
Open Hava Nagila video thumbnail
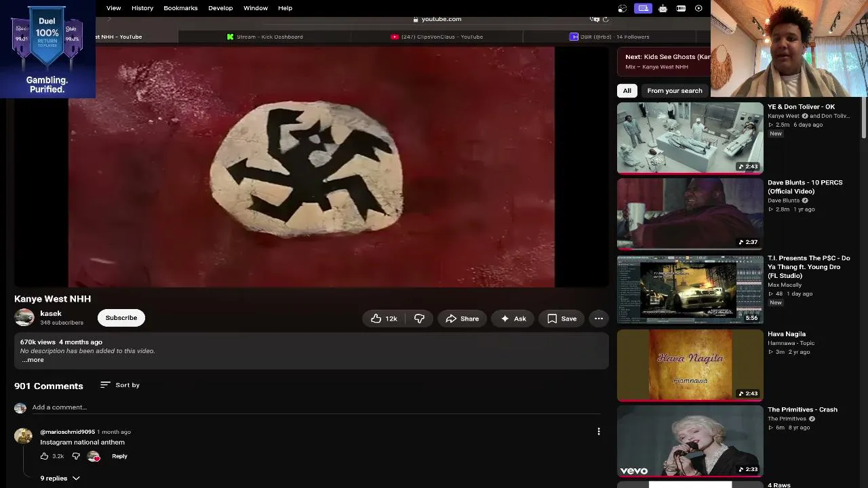(690, 365)
